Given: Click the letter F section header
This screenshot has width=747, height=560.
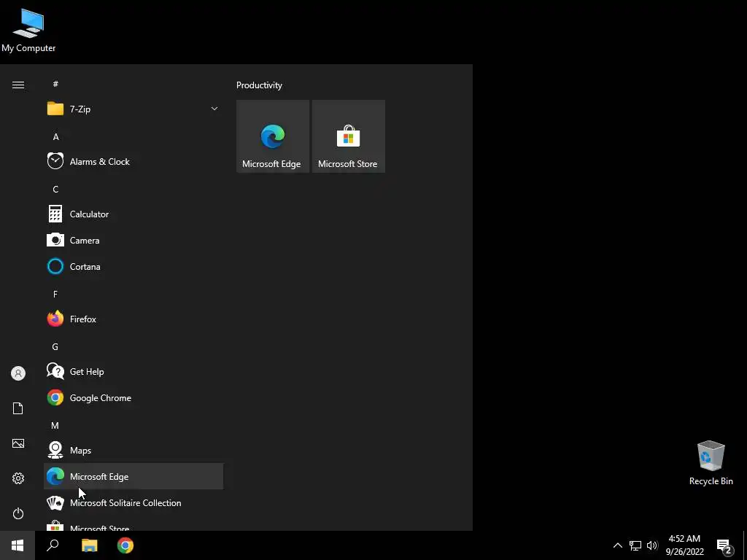Looking at the screenshot, I should [55, 294].
